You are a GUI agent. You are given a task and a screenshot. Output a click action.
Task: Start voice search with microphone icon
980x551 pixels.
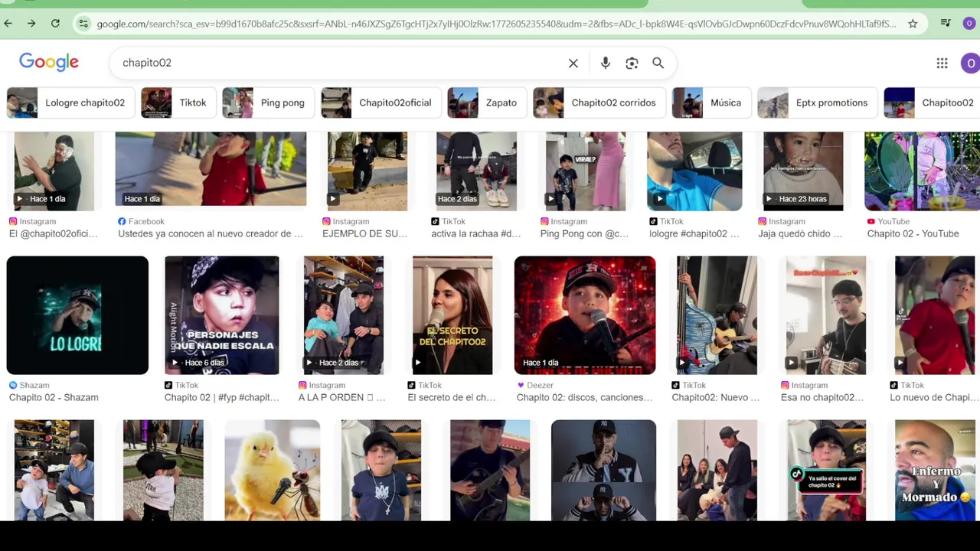(x=606, y=63)
